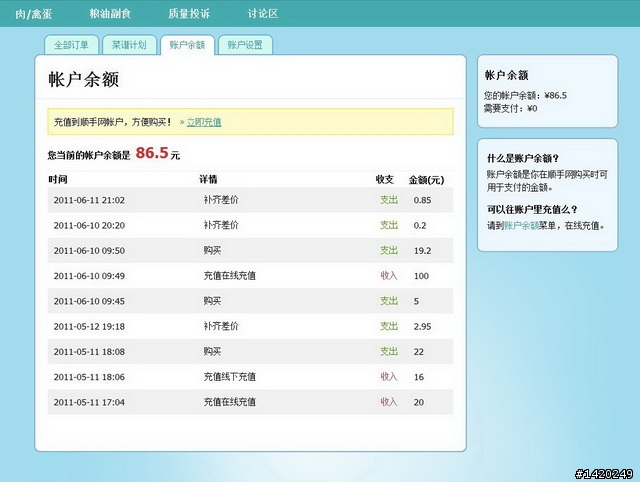This screenshot has width=640, height=482.
Task: Click the amount 22
Action: (x=419, y=352)
